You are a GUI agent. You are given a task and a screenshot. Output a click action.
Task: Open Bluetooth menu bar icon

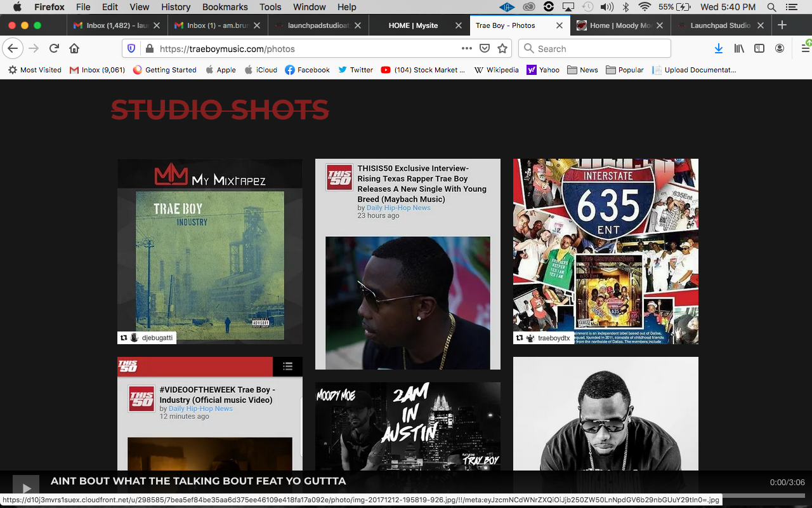pyautogui.click(x=625, y=7)
